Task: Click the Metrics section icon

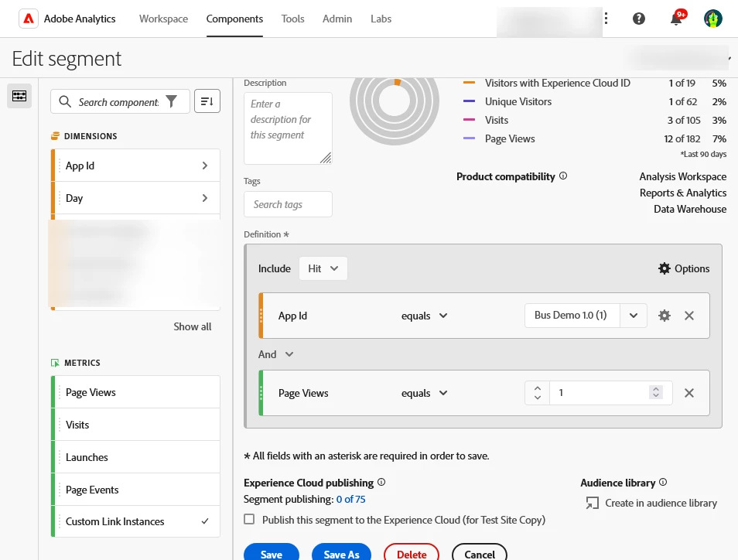Action: pyautogui.click(x=55, y=363)
